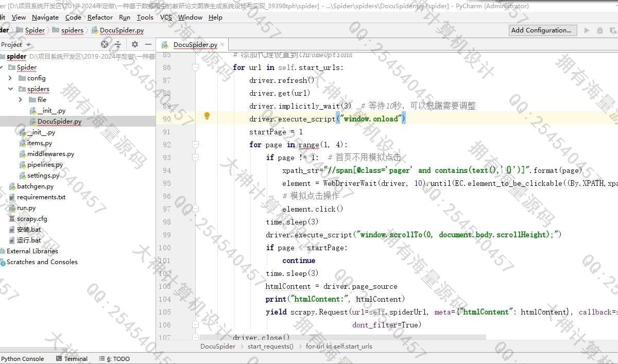Select middlewares.py in the project tree
The width and height of the screenshot is (618, 364).
pos(50,154)
